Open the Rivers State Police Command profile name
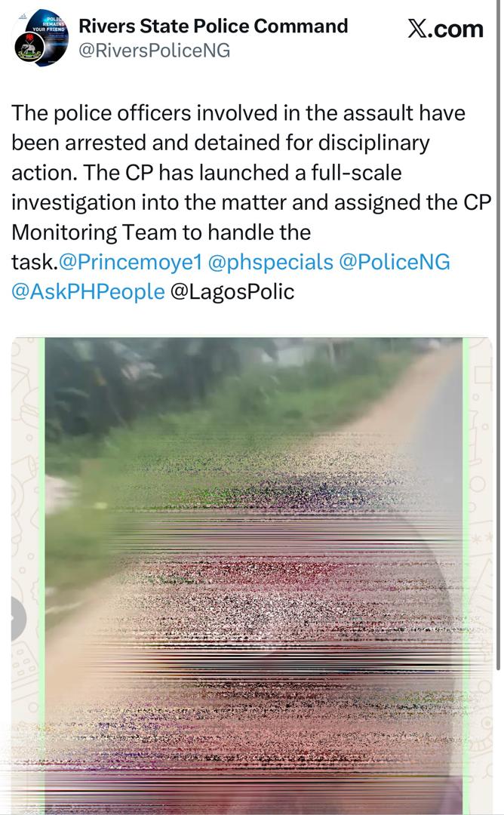Screen dimensions: 504x815 [x=213, y=26]
